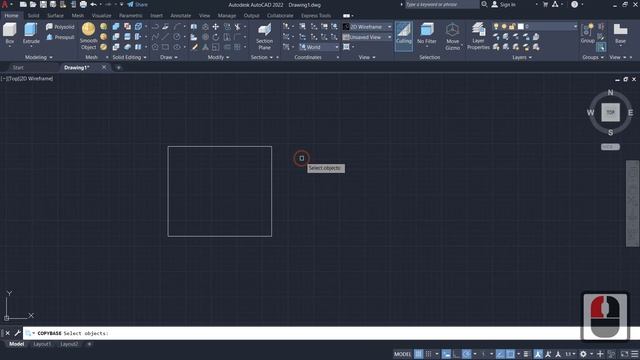Image resolution: width=640 pixels, height=360 pixels.
Task: Switch to the Solid ribbon tab
Action: [33, 16]
